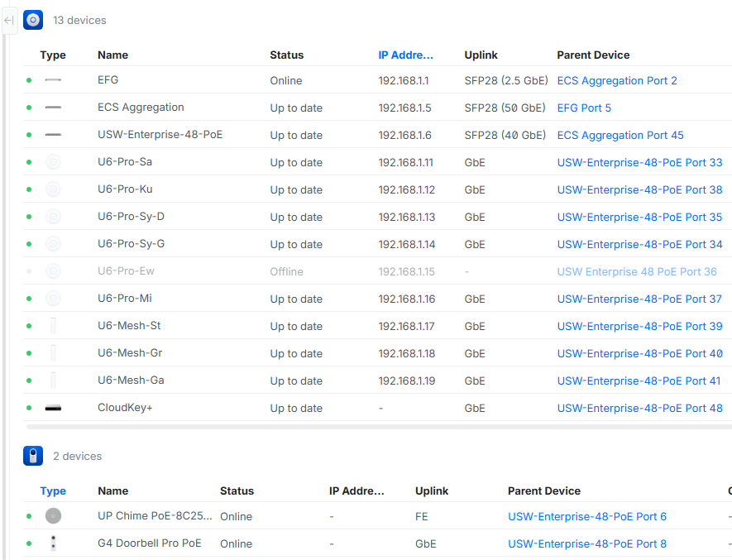The image size is (732, 560).
Task: Open USW-Enterprise-48-PoE Port 39 link
Action: click(x=639, y=326)
